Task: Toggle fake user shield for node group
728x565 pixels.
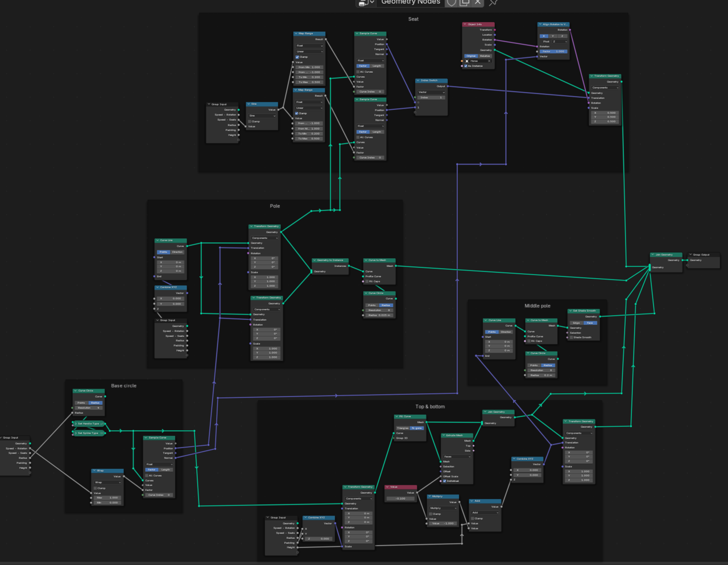Action: pyautogui.click(x=452, y=2)
